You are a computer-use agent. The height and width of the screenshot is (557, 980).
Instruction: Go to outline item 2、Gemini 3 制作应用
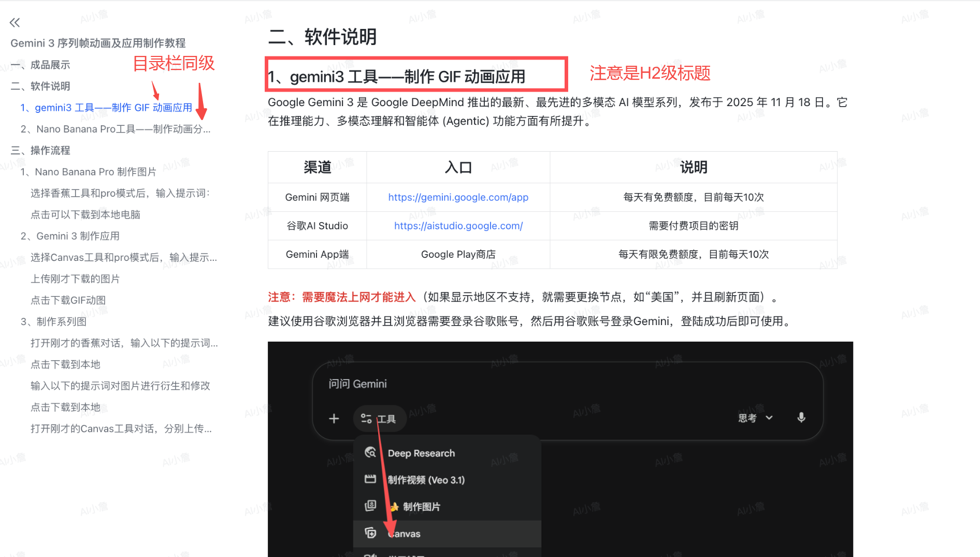(70, 236)
